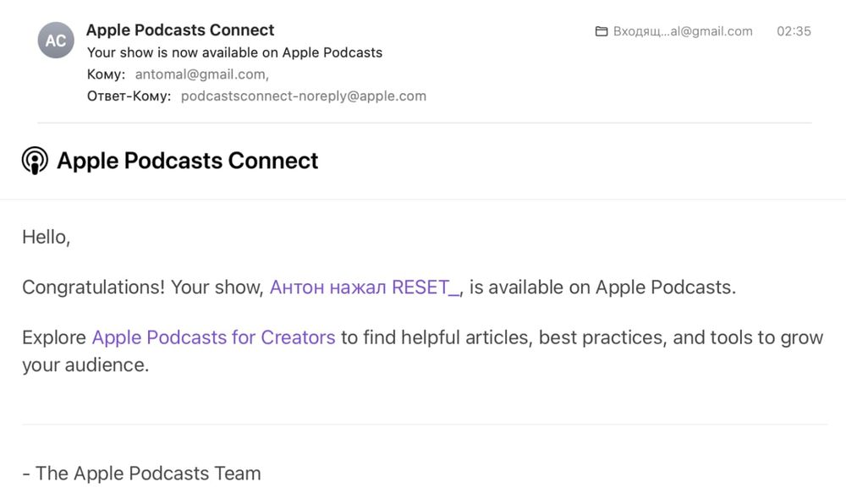This screenshot has width=846, height=504.
Task: Click recipient antomal@gmail.com address
Action: [x=202, y=74]
